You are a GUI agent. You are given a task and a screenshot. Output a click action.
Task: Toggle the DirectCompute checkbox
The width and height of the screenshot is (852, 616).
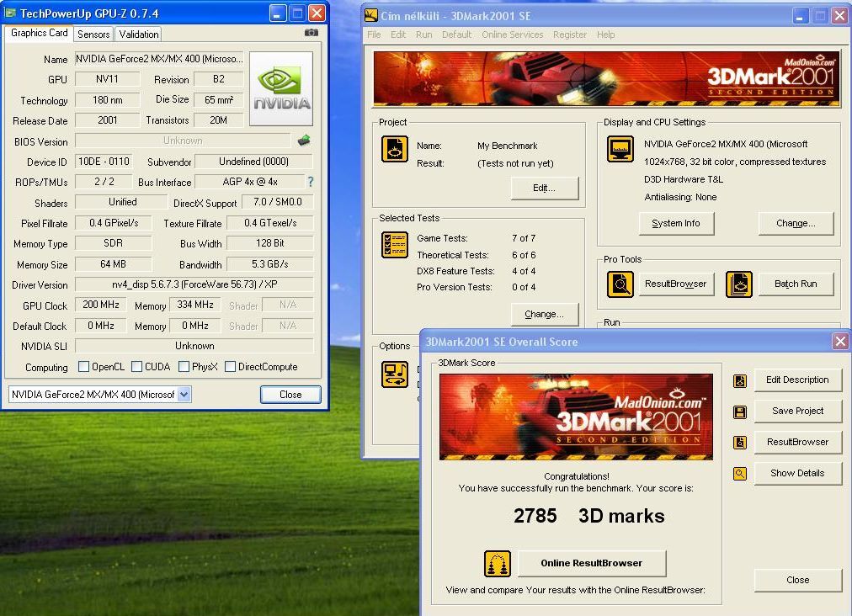point(231,367)
